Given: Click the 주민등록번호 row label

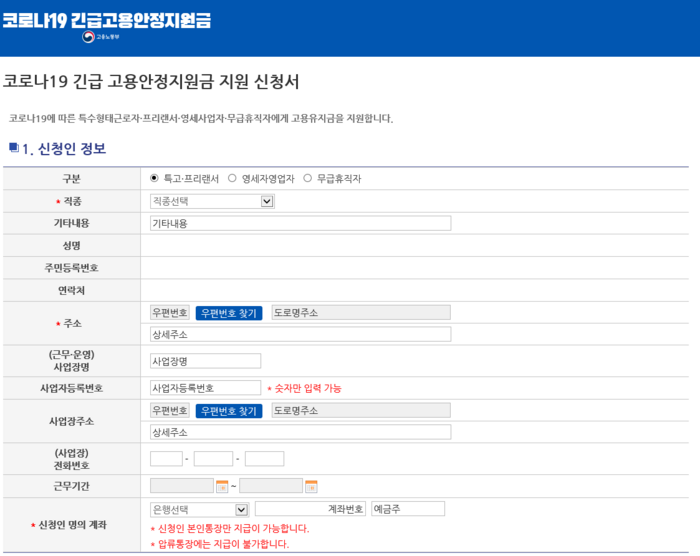Looking at the screenshot, I should coord(71,268).
